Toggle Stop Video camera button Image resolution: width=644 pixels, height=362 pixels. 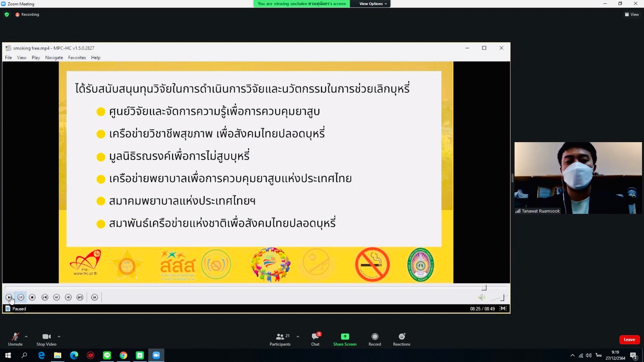[x=46, y=339]
